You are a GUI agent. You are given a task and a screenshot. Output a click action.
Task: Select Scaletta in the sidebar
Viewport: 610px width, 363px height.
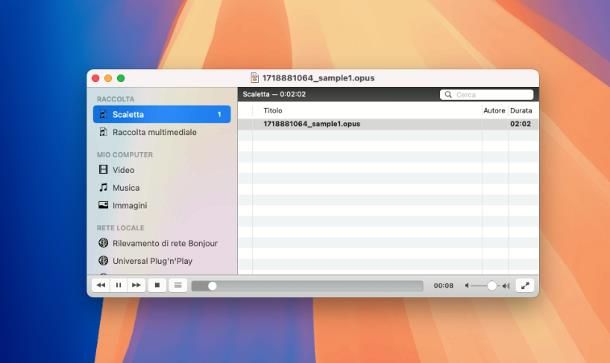[x=162, y=114]
